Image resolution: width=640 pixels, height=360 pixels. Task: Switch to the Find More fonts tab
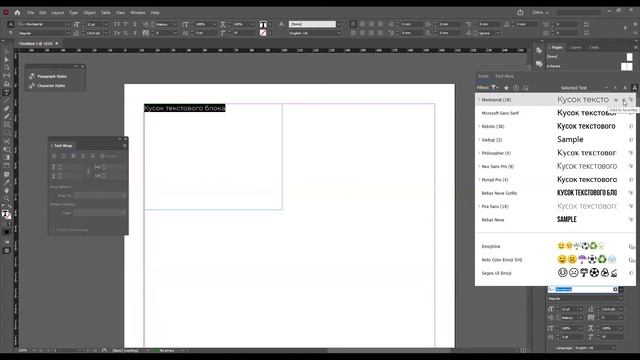point(504,76)
